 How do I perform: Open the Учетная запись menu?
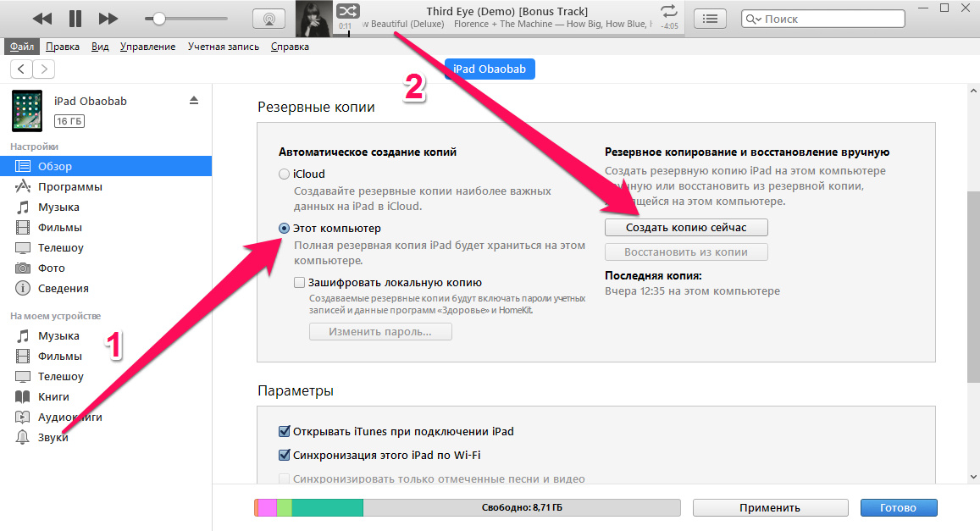(223, 47)
